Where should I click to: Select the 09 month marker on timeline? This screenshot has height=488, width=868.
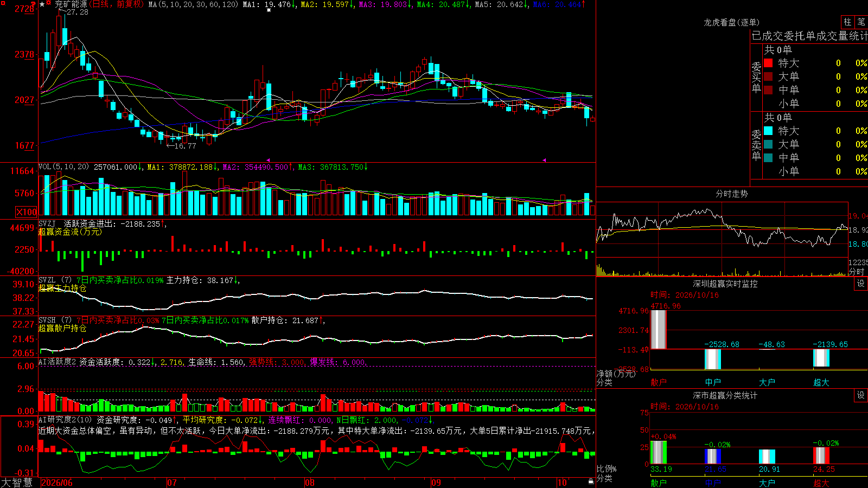pos(436,483)
